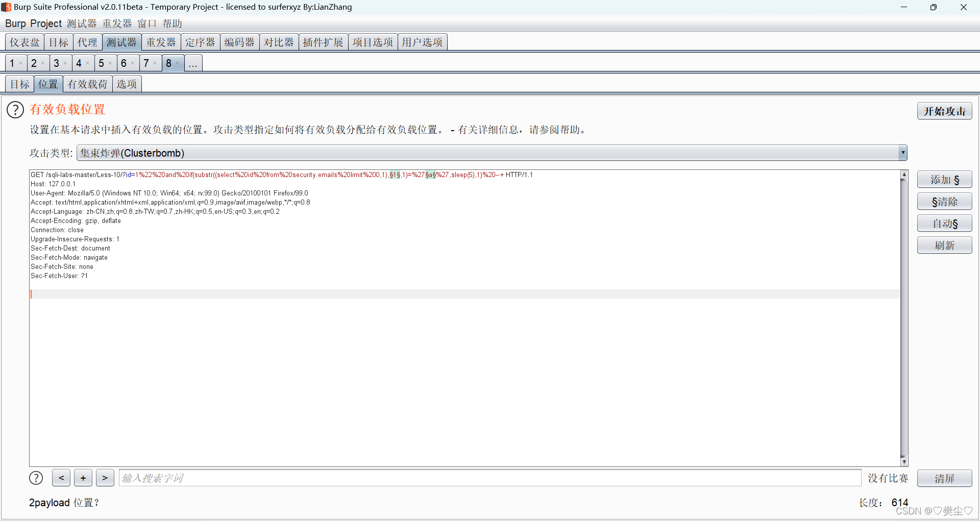The width and height of the screenshot is (980, 521).
Task: Open help for payload positions section
Action: point(15,110)
